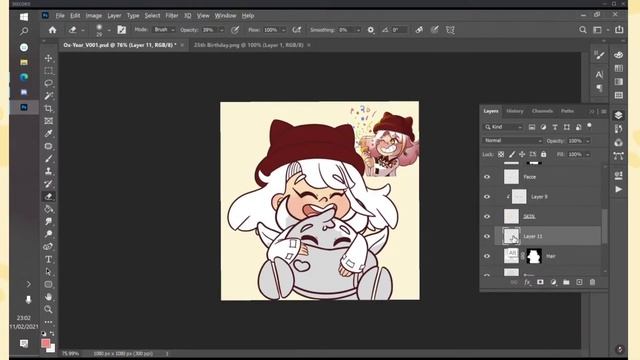Open the Smoothing dropdown arrow
This screenshot has height=360, width=640.
[x=358, y=30]
